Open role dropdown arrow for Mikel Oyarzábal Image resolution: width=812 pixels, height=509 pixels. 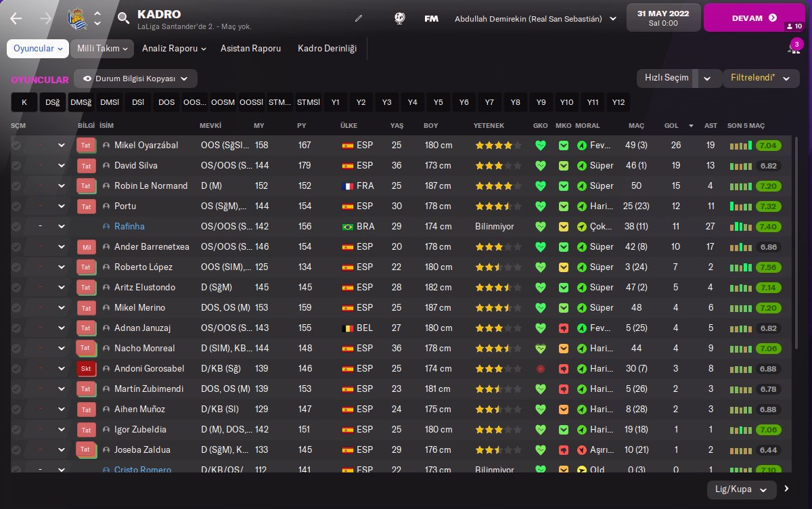[62, 146]
